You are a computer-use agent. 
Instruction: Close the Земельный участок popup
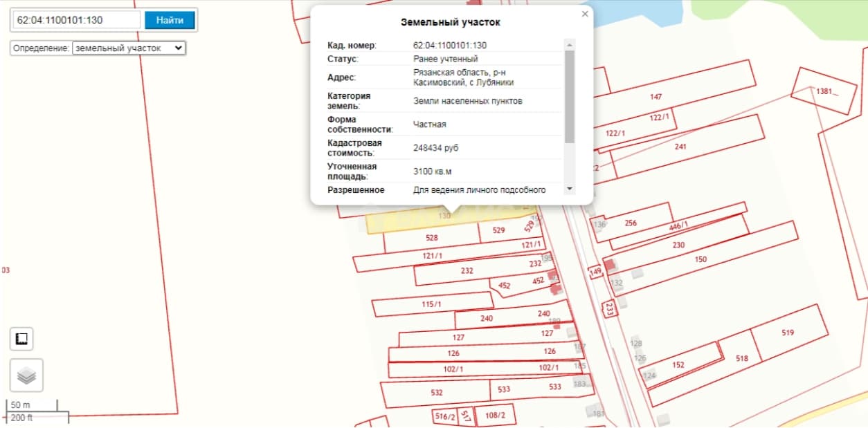(x=585, y=14)
